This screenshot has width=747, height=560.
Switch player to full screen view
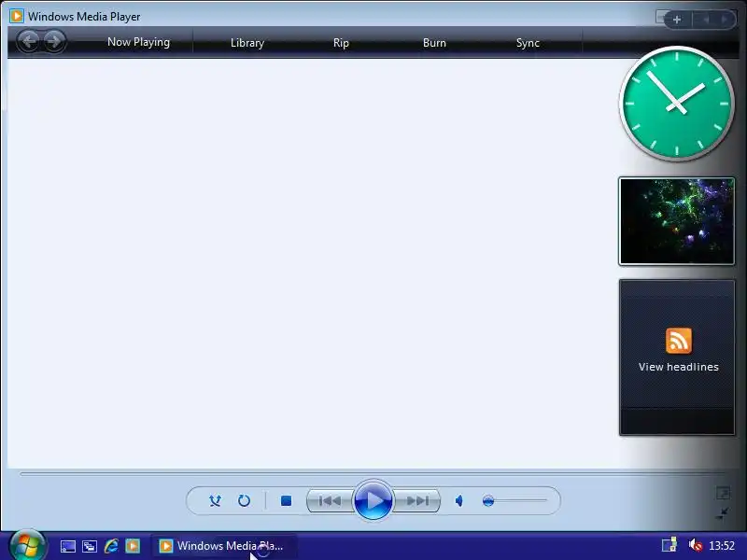point(723,493)
